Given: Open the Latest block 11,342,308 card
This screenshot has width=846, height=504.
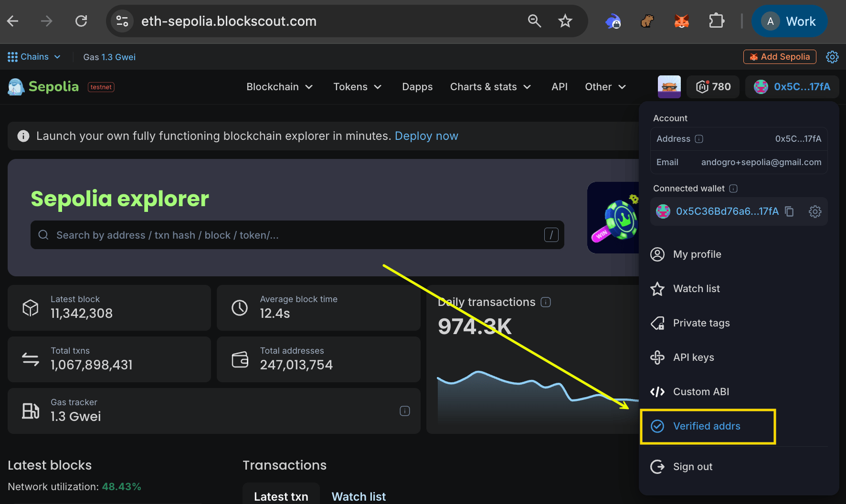Looking at the screenshot, I should [x=109, y=308].
